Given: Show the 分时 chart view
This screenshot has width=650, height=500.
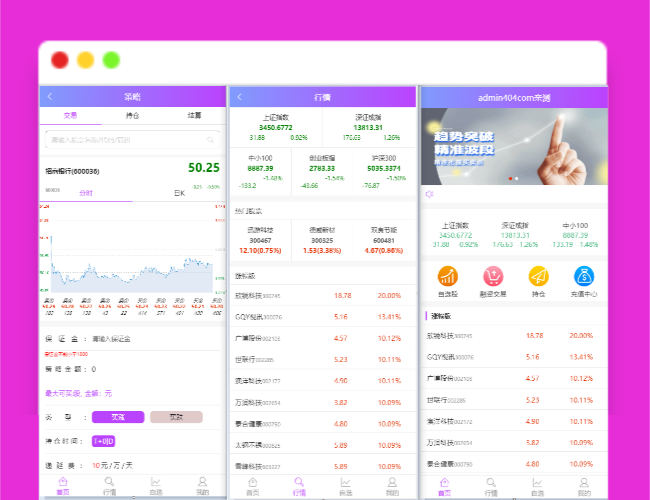Looking at the screenshot, I should (x=86, y=193).
